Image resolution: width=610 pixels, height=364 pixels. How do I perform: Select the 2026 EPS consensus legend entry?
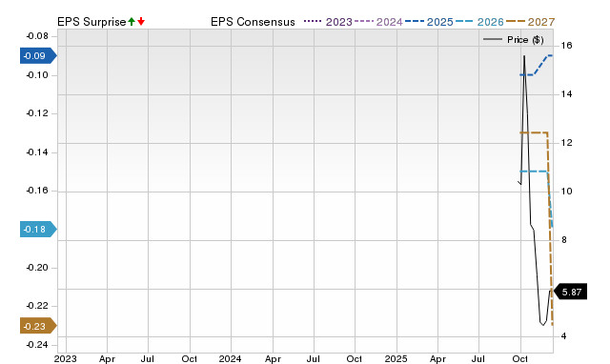[479, 22]
